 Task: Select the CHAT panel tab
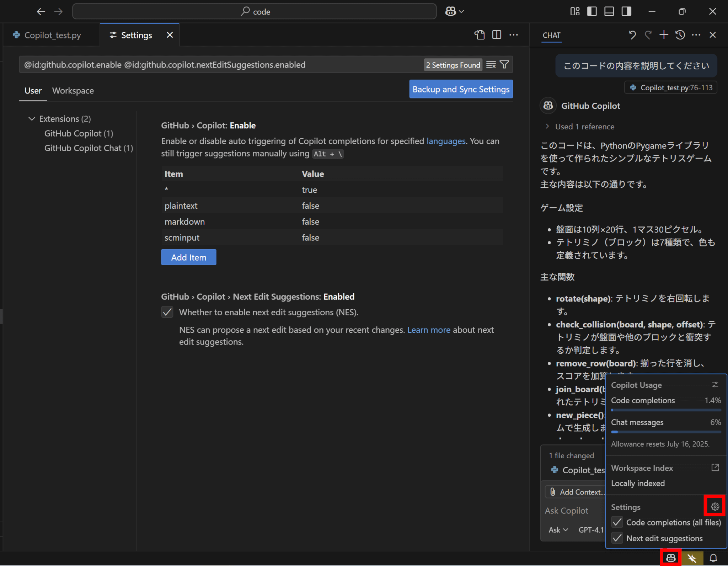[551, 35]
